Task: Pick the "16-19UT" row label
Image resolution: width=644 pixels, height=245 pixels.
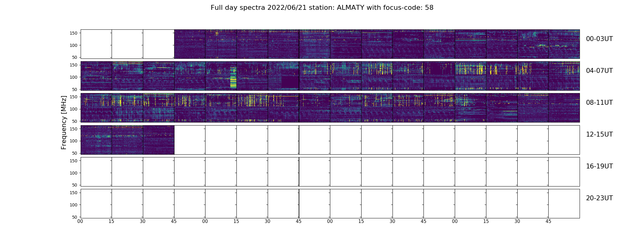Action: tap(599, 166)
